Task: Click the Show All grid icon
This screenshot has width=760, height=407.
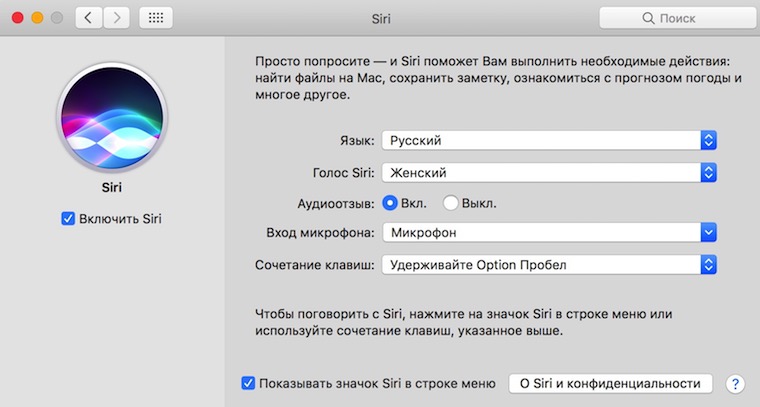Action: point(154,18)
